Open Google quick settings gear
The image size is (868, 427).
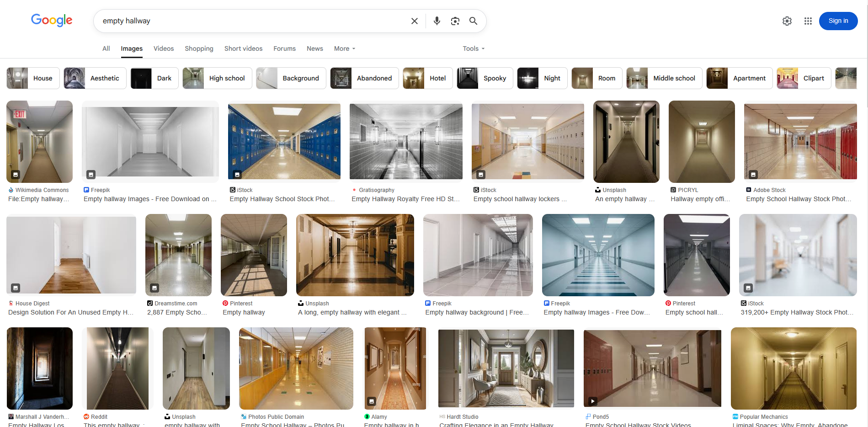(787, 21)
